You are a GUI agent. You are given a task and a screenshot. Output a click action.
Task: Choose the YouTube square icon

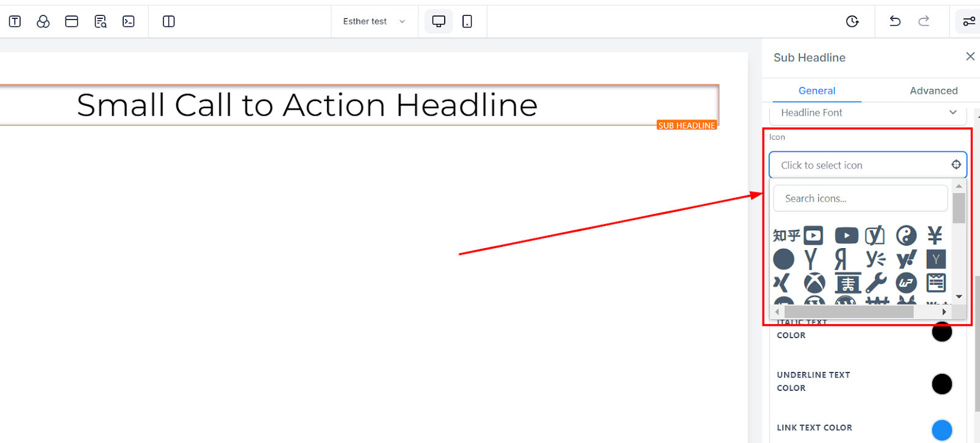[813, 235]
